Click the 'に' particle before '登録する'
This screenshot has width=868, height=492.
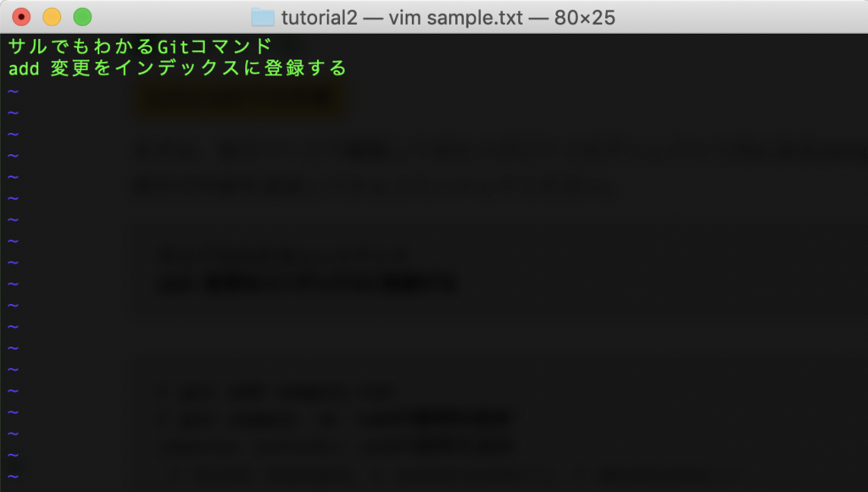[x=253, y=68]
